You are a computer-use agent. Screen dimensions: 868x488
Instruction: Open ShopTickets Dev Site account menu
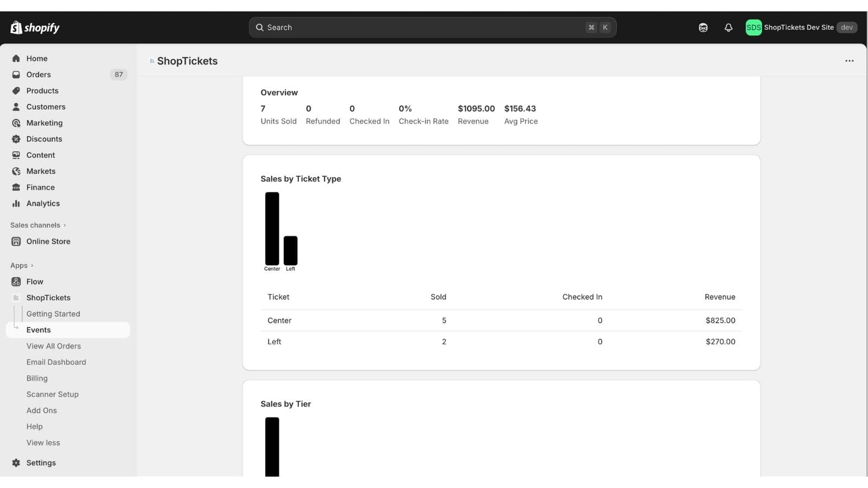pyautogui.click(x=802, y=28)
